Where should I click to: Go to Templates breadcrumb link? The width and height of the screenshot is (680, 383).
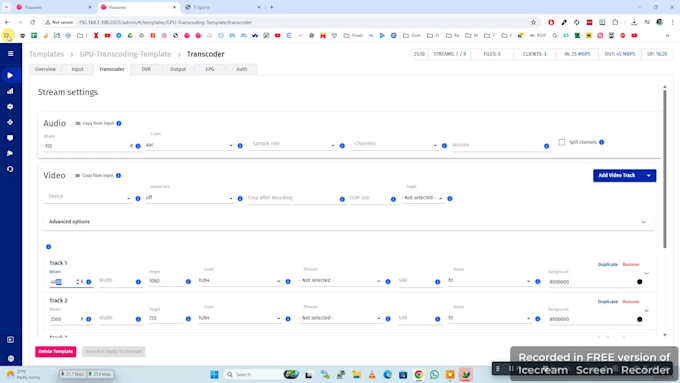(x=46, y=54)
